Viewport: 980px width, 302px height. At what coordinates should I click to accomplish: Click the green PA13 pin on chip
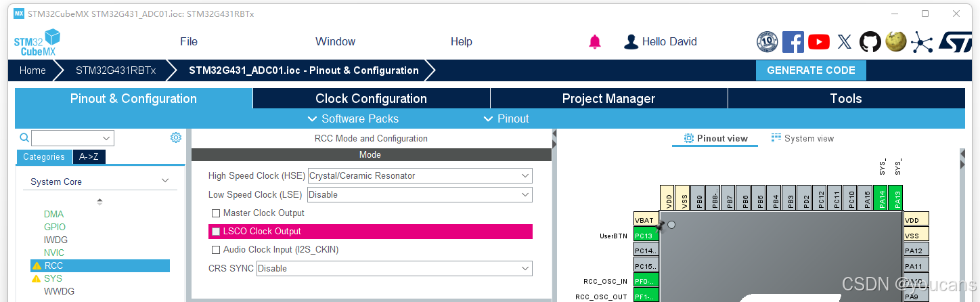(x=895, y=196)
